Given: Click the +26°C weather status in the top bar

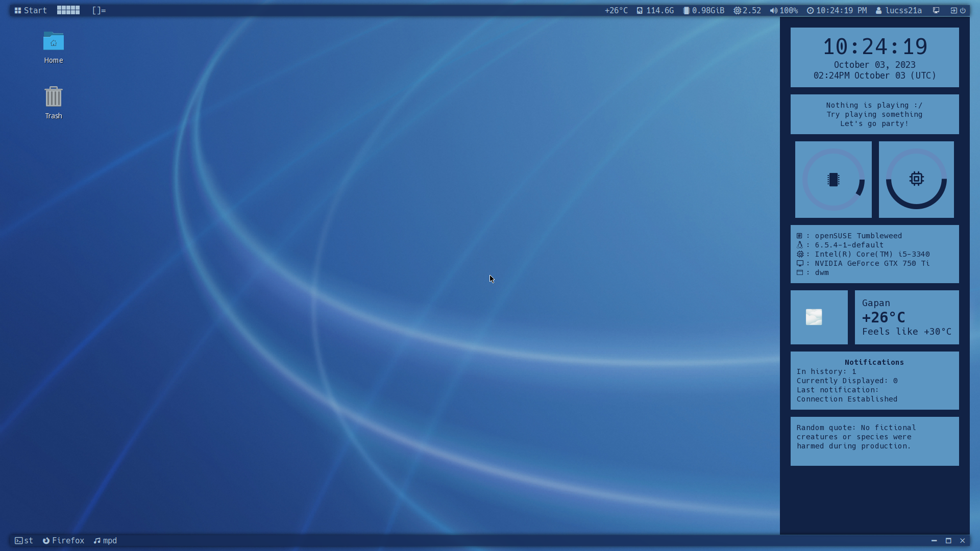Looking at the screenshot, I should tap(616, 10).
